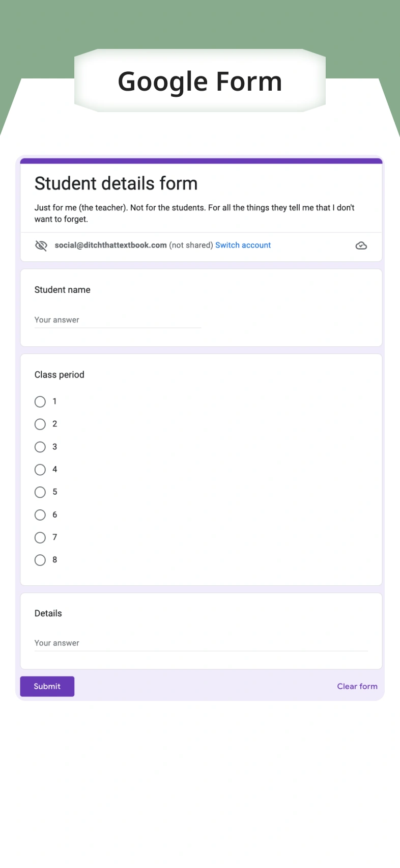This screenshot has width=400, height=868.
Task: Open the Switch account link
Action: (243, 245)
